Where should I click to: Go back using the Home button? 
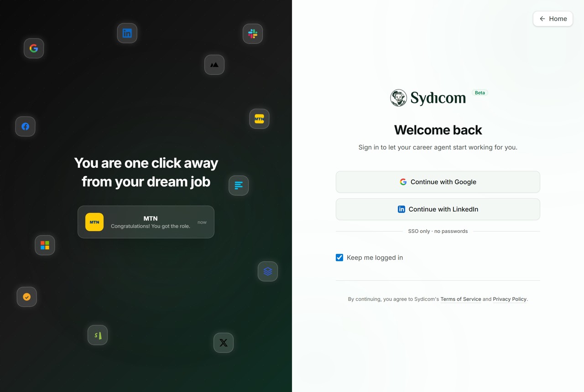click(x=553, y=19)
